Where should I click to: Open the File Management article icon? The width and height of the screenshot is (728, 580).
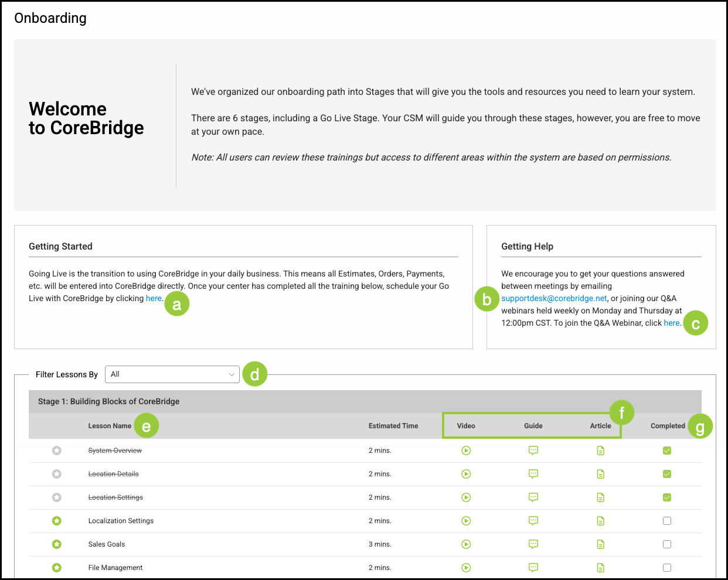601,568
